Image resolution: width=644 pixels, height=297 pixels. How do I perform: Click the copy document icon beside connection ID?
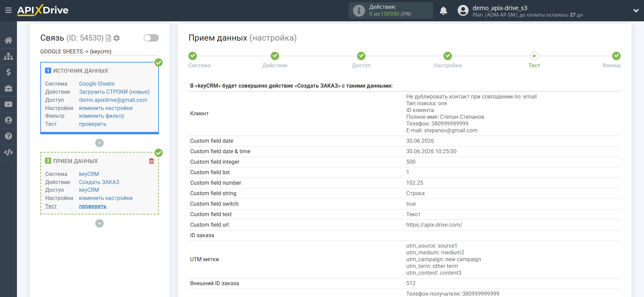point(108,38)
